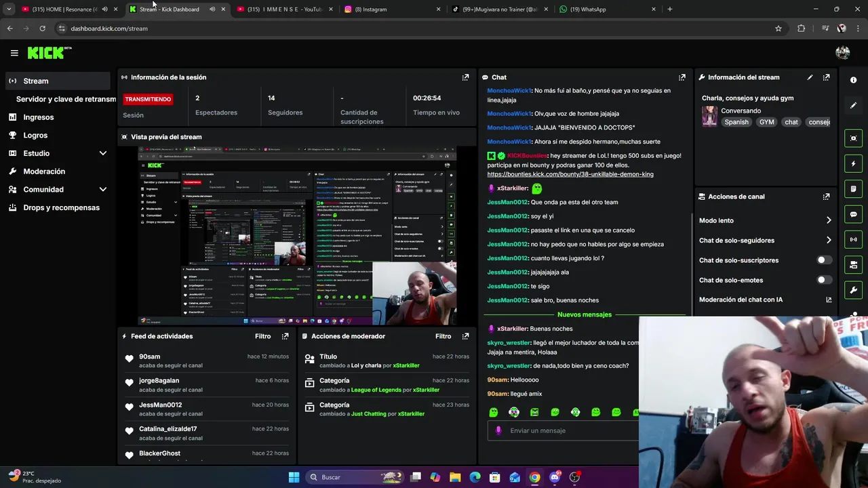Click the stream preview thumbnail

(297, 236)
